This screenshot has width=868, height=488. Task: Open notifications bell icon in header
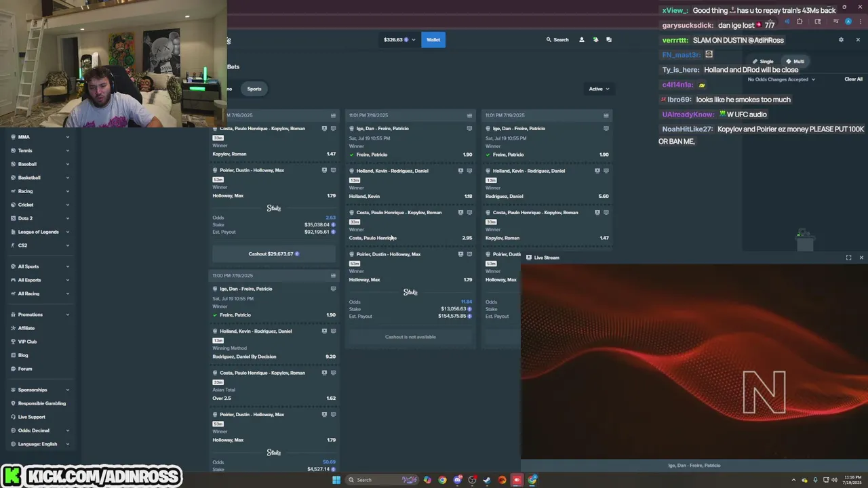point(595,40)
